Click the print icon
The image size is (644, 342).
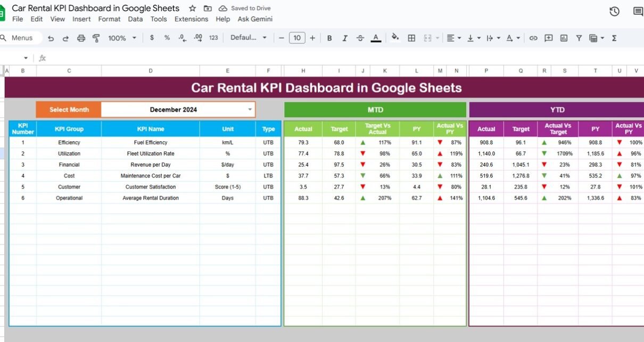click(81, 38)
